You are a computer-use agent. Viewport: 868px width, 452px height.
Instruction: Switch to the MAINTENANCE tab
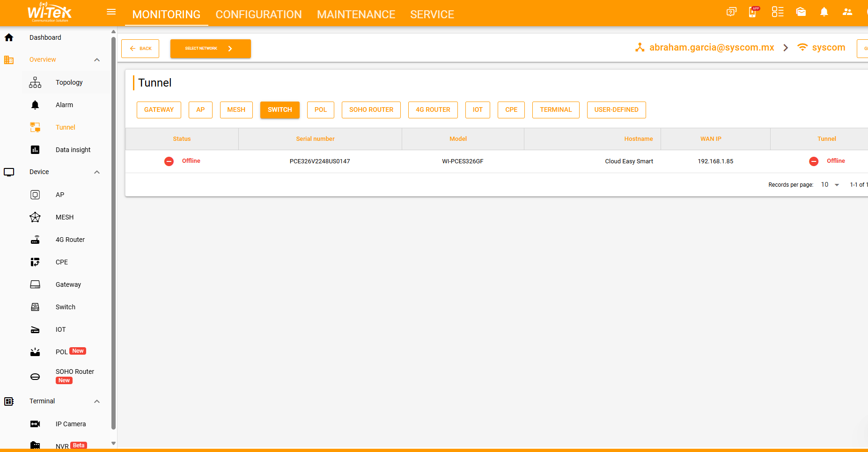point(356,15)
